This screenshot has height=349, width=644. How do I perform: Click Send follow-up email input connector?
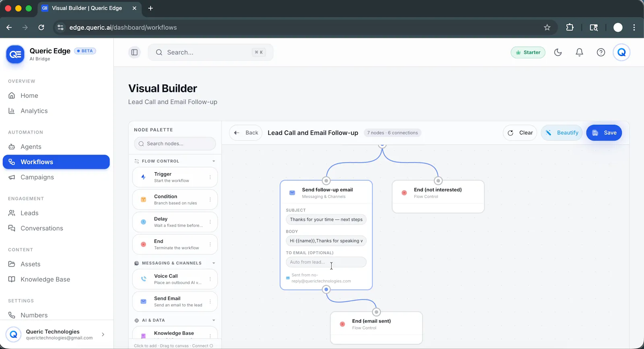click(326, 181)
